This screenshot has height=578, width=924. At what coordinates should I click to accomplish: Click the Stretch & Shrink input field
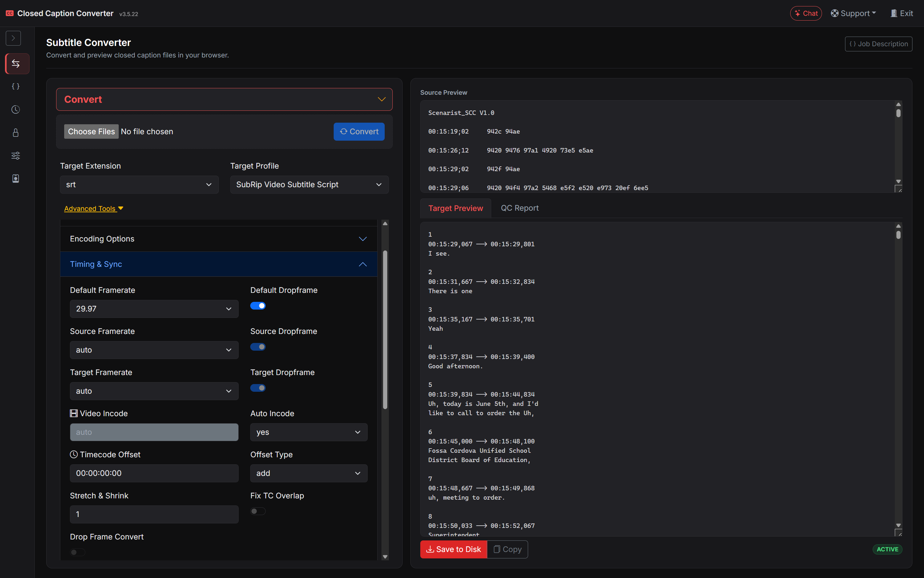[x=154, y=514]
